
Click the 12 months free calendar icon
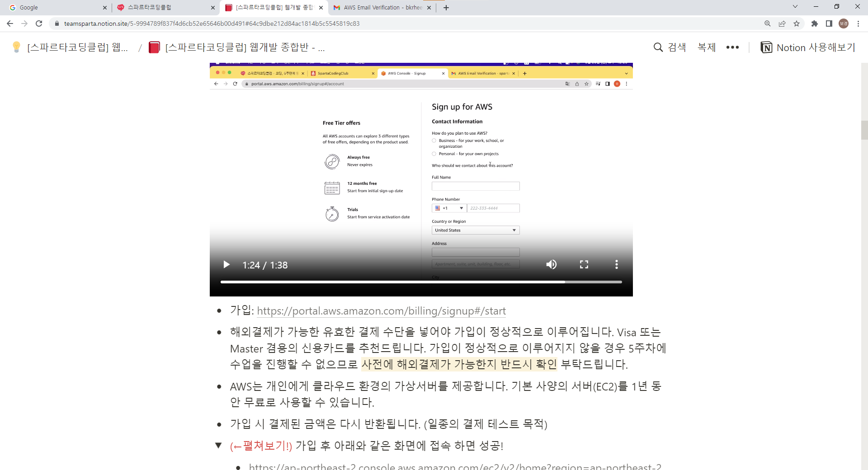(332, 188)
